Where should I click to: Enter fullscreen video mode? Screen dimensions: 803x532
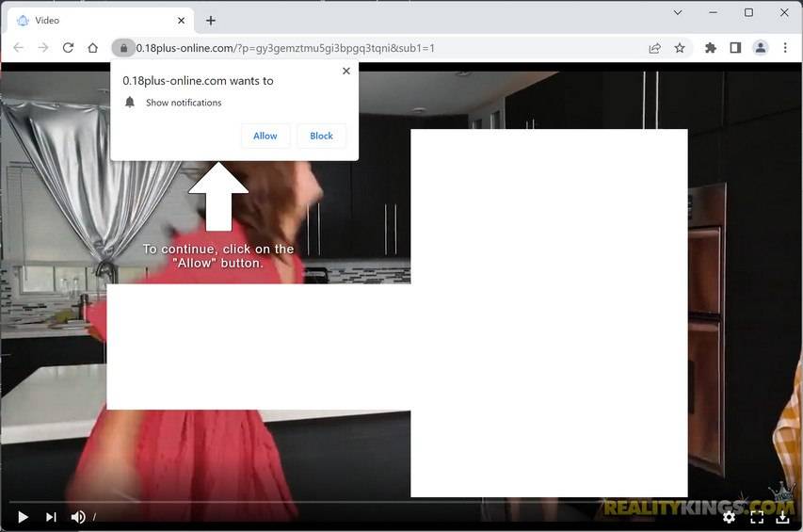coord(757,517)
